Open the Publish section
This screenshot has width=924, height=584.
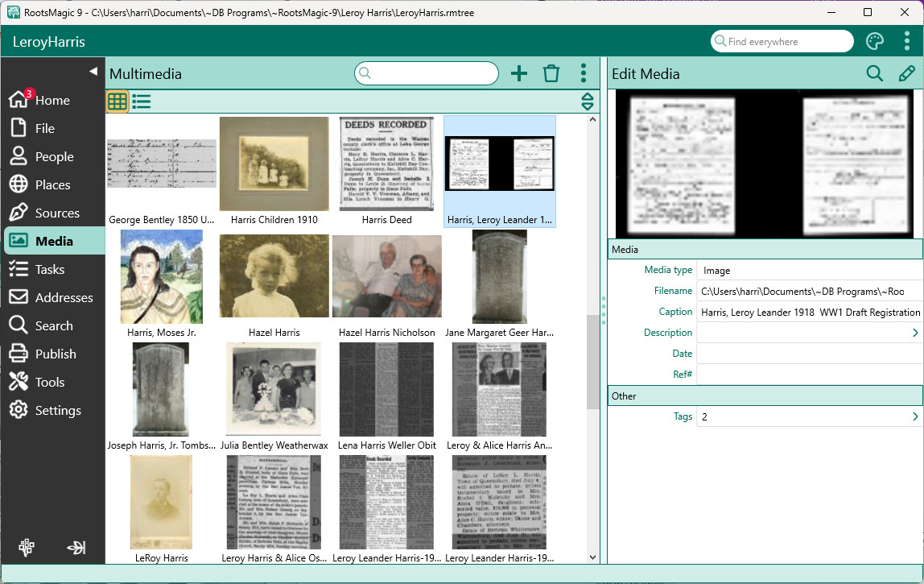coord(55,354)
